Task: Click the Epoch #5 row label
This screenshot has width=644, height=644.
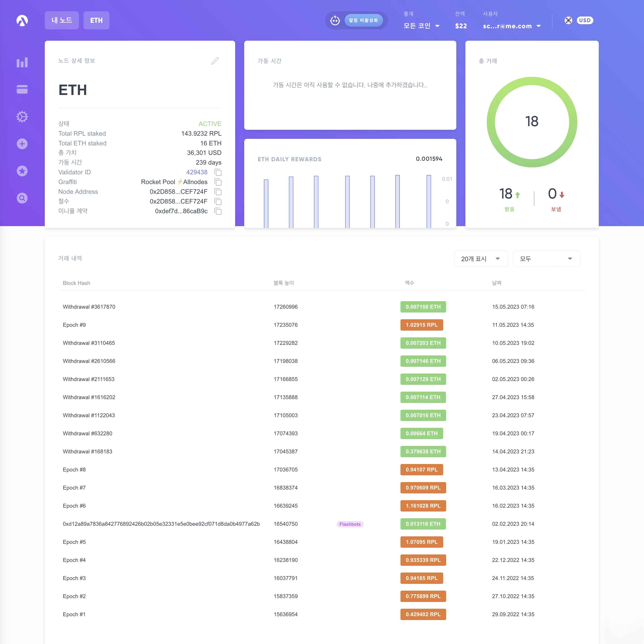Action: coord(74,542)
